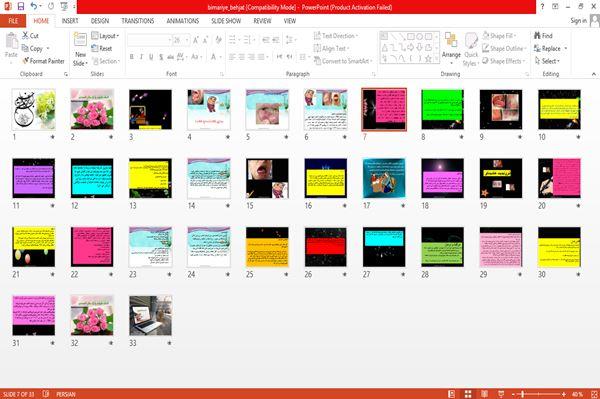Open Reading View from status bar
Image resolution: width=600 pixels, height=399 pixels.
[484, 394]
